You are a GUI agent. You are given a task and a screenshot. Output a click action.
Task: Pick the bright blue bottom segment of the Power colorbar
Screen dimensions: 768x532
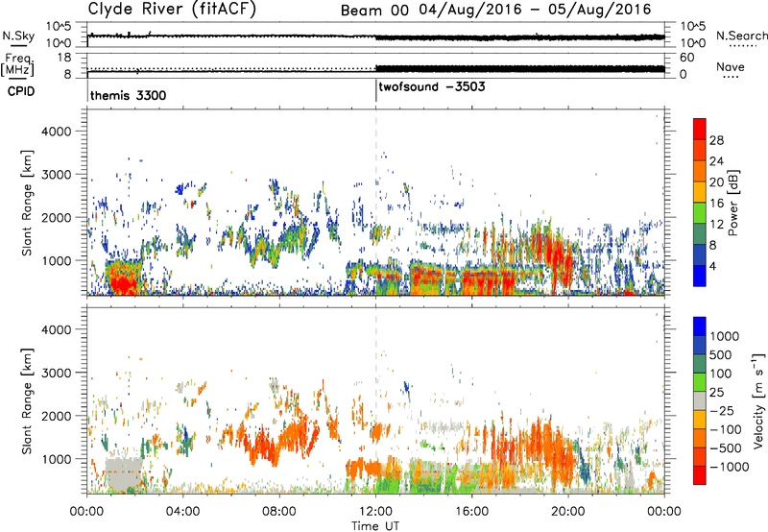click(x=700, y=276)
